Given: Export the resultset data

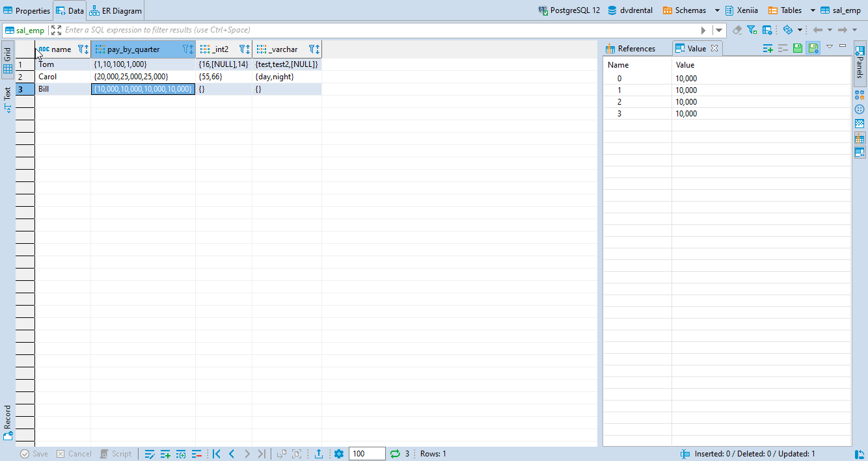Looking at the screenshot, I should click(x=318, y=453).
